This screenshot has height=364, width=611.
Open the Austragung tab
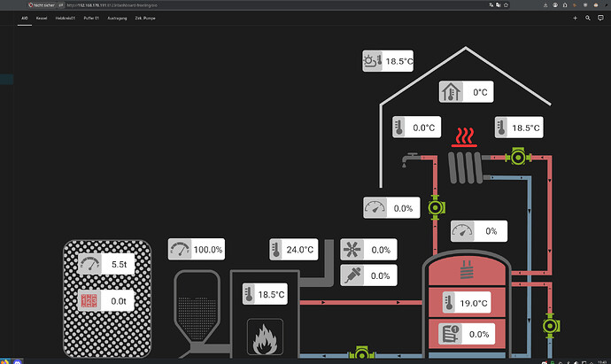tap(117, 19)
